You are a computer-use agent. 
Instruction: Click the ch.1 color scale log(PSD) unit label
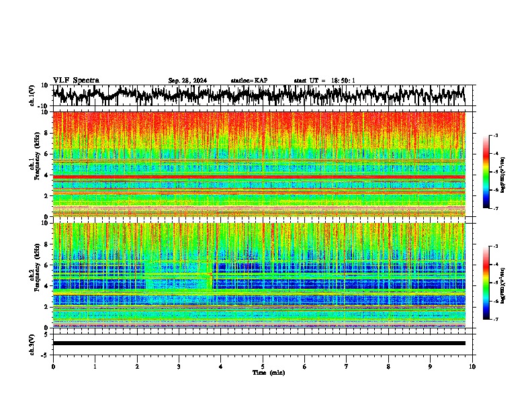click(503, 175)
